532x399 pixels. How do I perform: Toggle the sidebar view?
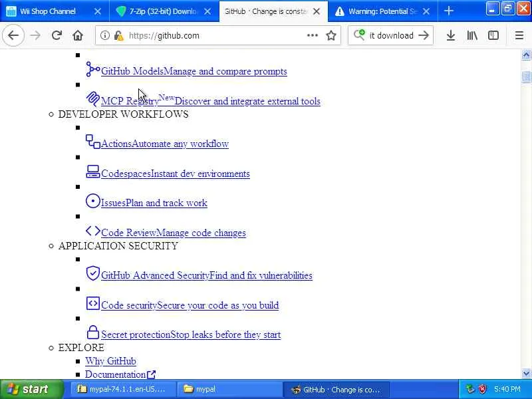(x=493, y=35)
